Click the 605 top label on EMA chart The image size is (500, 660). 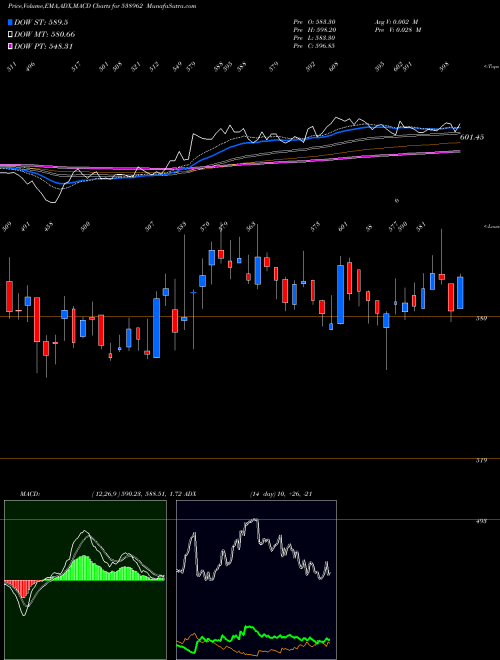coord(335,67)
